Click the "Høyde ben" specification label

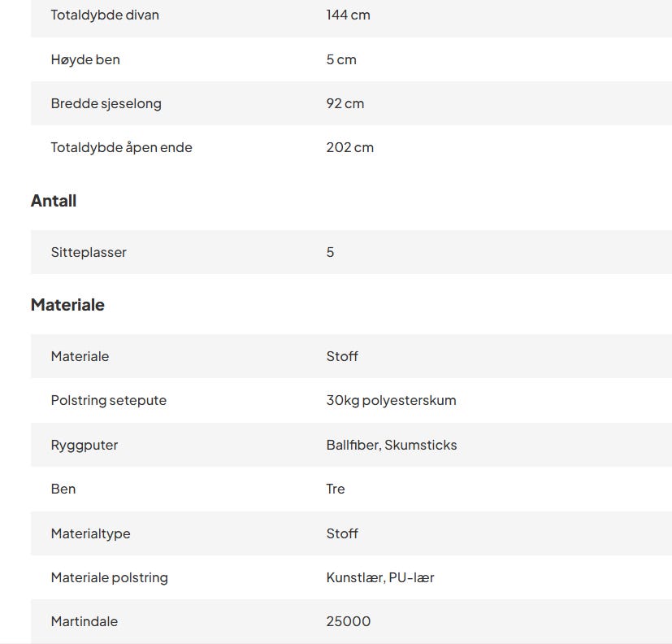(x=85, y=59)
